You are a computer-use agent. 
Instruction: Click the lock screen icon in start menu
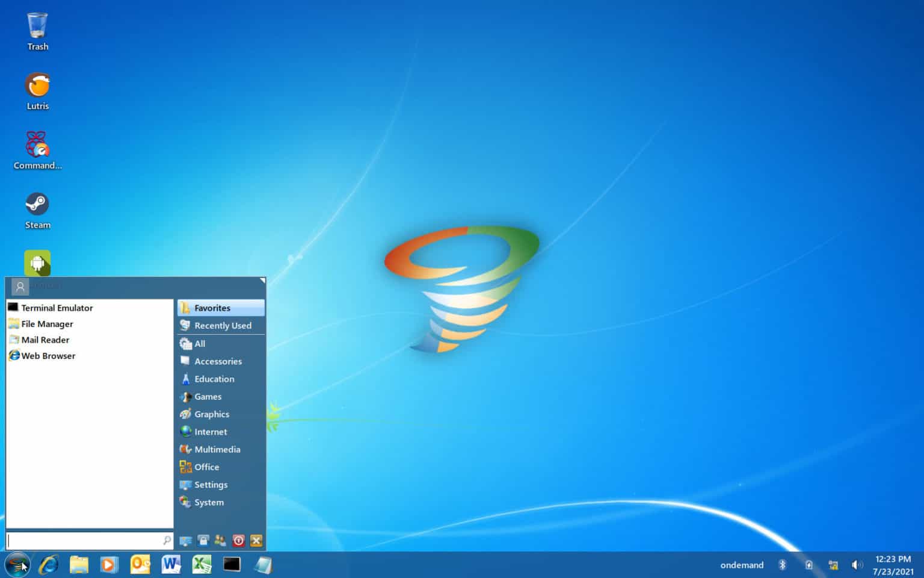(x=203, y=540)
